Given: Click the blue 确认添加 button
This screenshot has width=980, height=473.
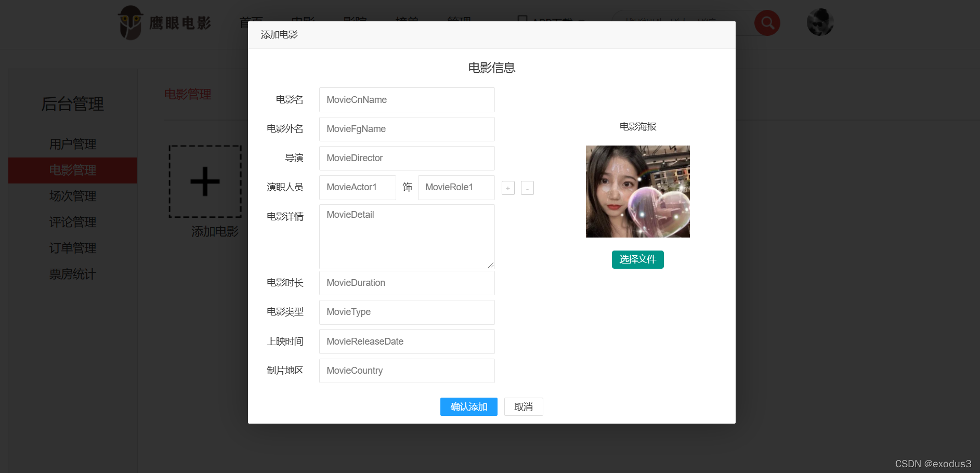Looking at the screenshot, I should [468, 406].
